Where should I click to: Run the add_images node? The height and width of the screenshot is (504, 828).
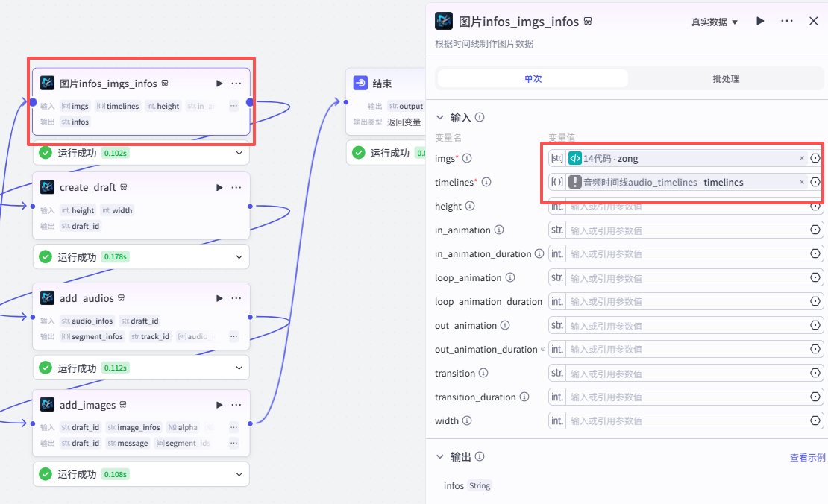[x=219, y=405]
